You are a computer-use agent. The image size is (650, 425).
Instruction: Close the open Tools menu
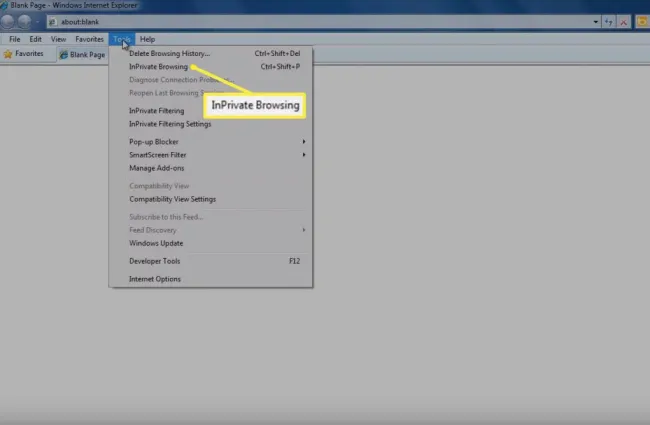click(122, 39)
